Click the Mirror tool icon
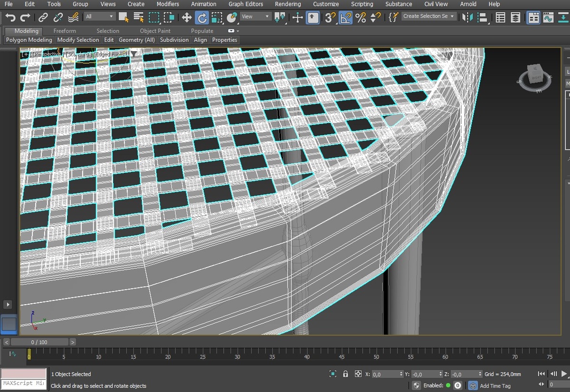This screenshot has height=392, width=570. [x=468, y=18]
